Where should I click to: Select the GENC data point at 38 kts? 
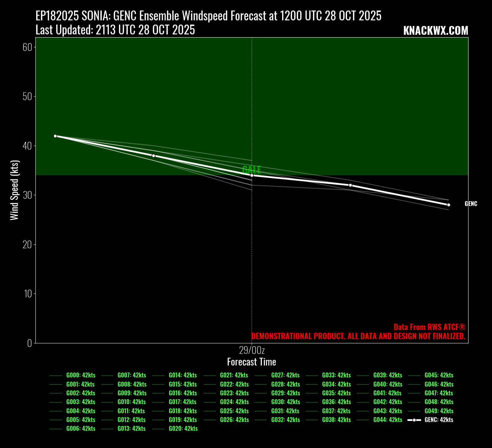pos(153,156)
